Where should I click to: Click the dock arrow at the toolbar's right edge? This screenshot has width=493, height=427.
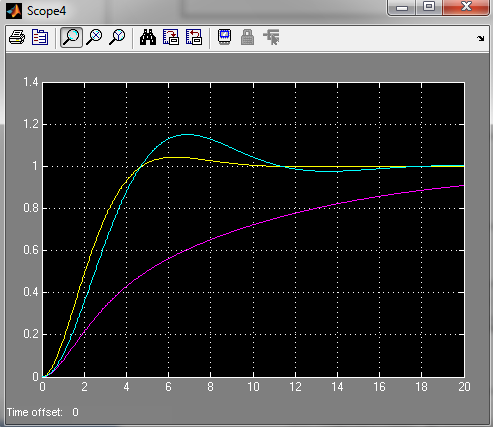pos(480,38)
